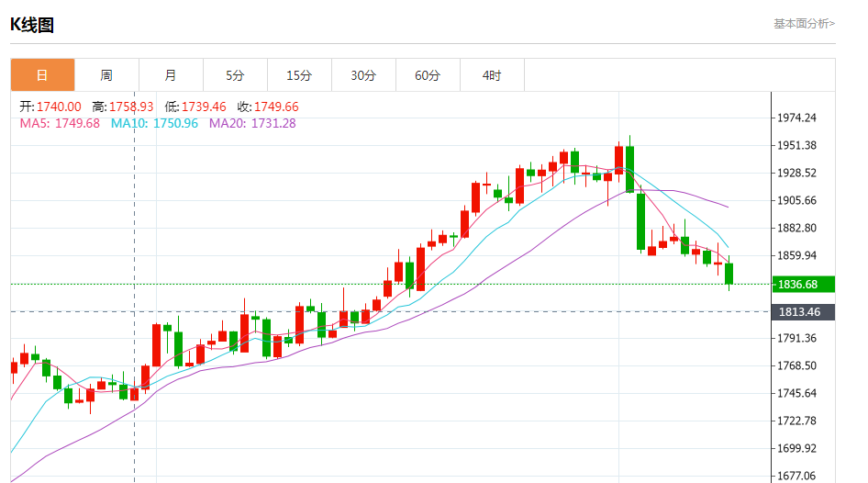Screen dimensions: 868x483
Task: Open the 基本面分析 link
Action: pyautogui.click(x=804, y=24)
